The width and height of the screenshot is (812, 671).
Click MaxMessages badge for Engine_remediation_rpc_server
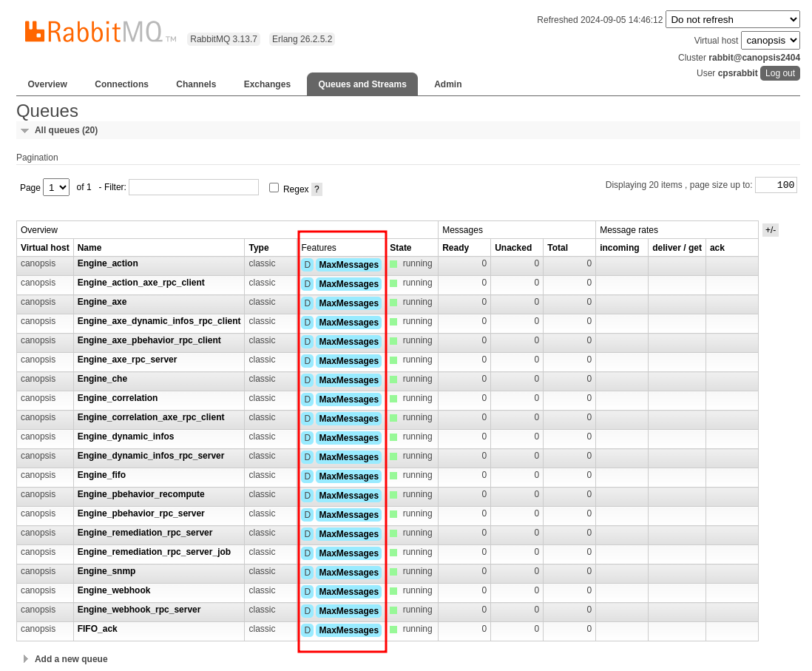click(x=348, y=534)
